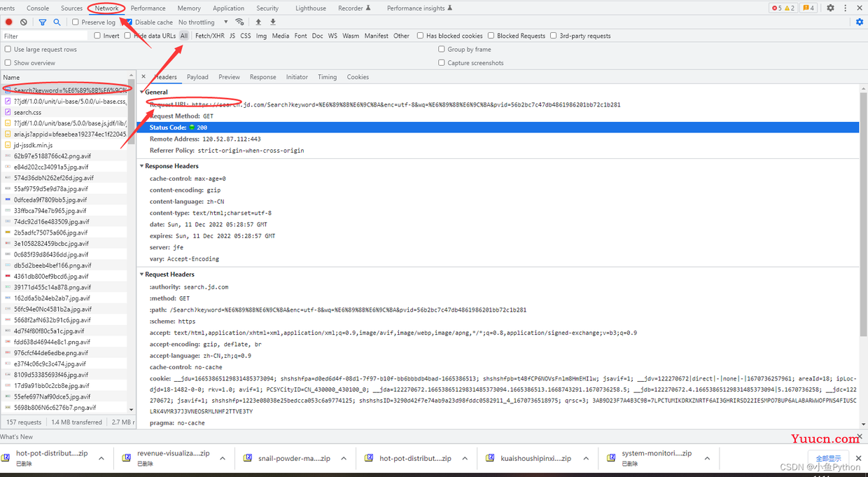The width and height of the screenshot is (868, 477).
Task: Check the Group by frame option
Action: click(441, 49)
